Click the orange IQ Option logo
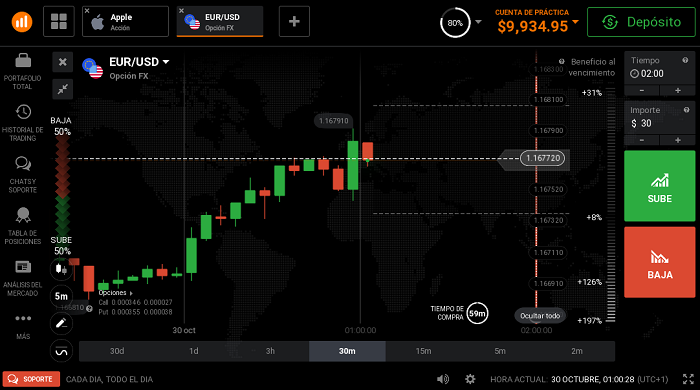The image size is (700, 390). point(22,21)
